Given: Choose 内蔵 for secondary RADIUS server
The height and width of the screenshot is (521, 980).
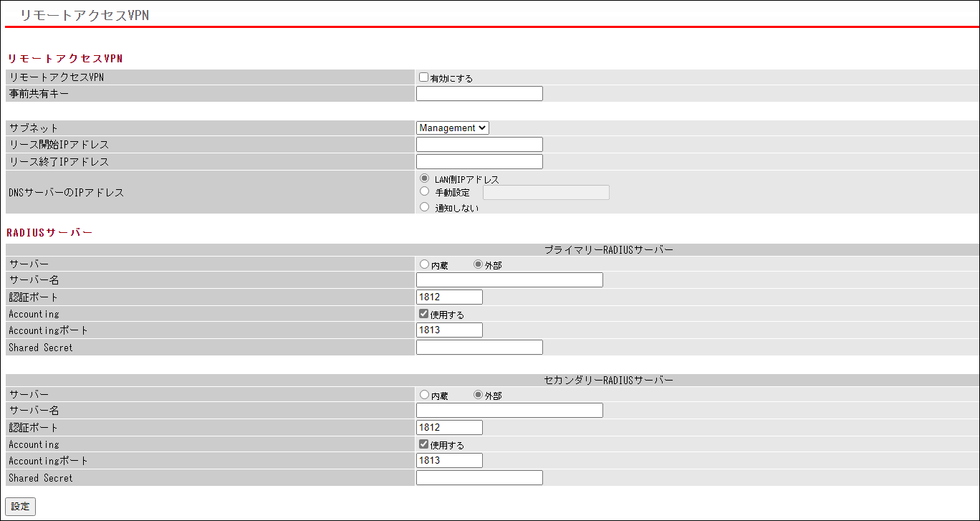Looking at the screenshot, I should click(x=424, y=395).
